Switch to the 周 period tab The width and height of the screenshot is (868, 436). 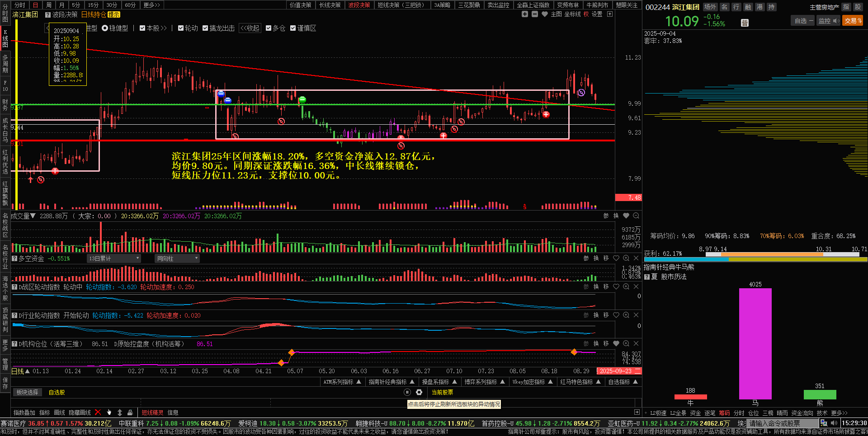pos(49,5)
